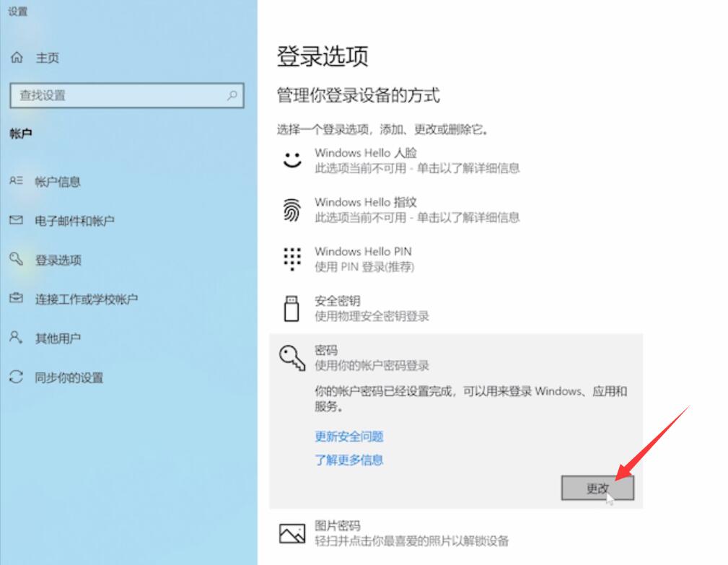The width and height of the screenshot is (728, 565).
Task: Open 同步你的设置 page
Action: (x=69, y=377)
